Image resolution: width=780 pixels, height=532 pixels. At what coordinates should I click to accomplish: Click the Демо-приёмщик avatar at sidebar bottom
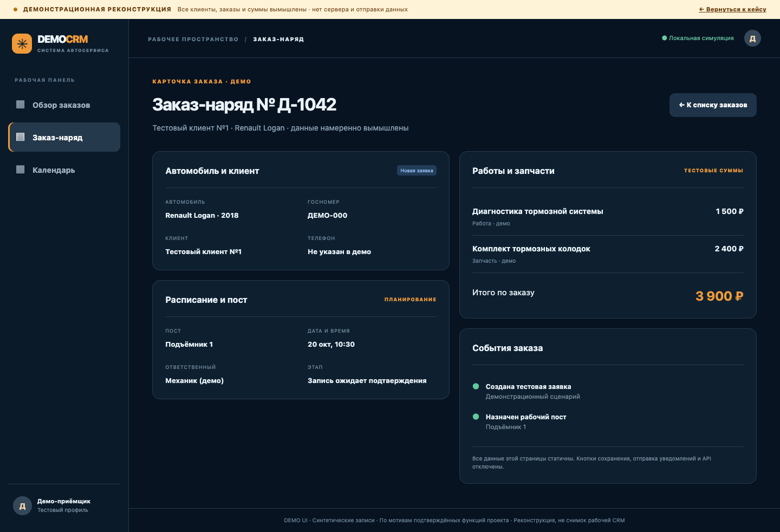(22, 506)
